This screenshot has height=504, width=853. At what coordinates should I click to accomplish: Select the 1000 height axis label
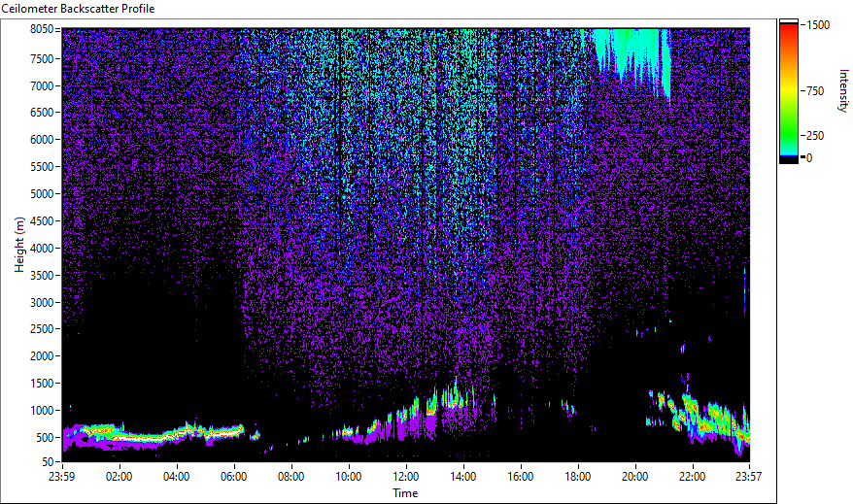pyautogui.click(x=42, y=411)
